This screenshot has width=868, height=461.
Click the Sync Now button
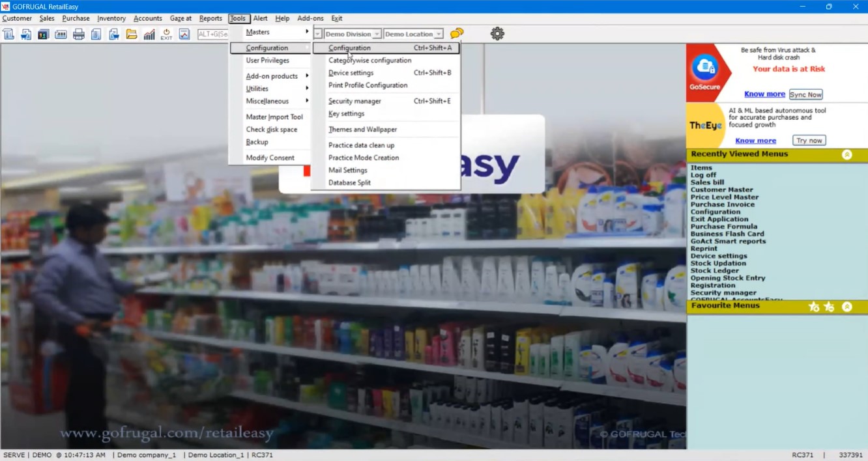(x=805, y=94)
